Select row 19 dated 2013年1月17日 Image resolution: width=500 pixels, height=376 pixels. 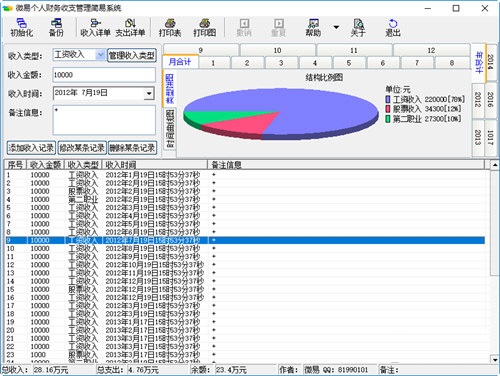245,322
